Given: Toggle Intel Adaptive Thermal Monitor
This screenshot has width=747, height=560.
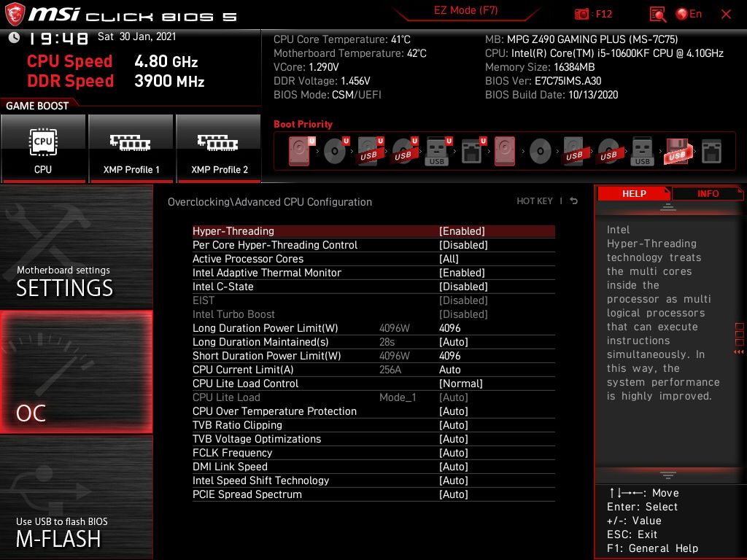Looking at the screenshot, I should coord(373,273).
